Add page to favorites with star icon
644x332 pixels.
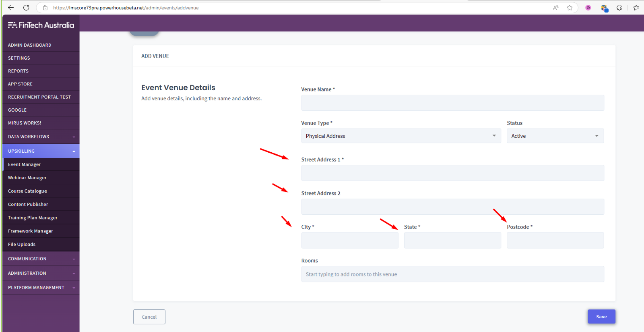pos(570,8)
